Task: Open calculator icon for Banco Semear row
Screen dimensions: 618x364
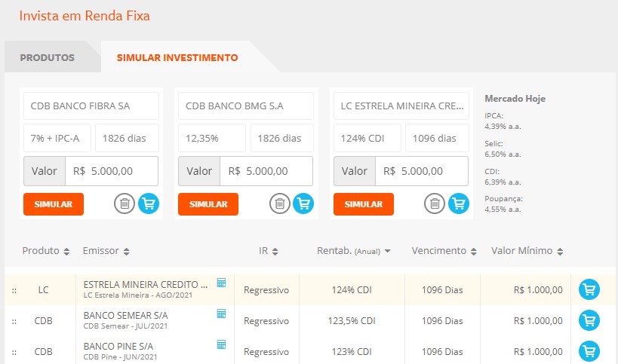Action: pyautogui.click(x=221, y=314)
